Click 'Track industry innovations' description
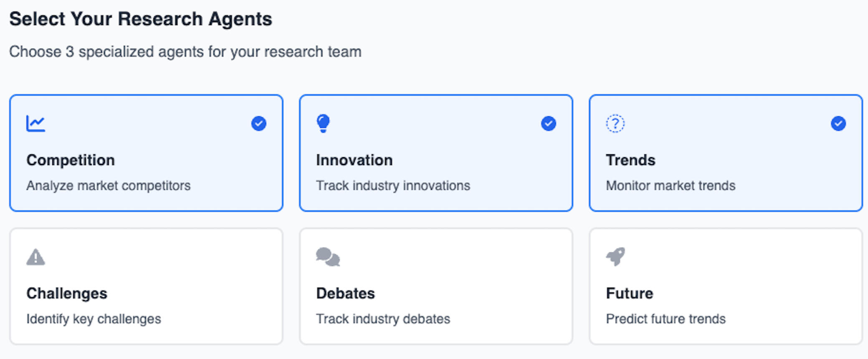The image size is (868, 359). [393, 186]
